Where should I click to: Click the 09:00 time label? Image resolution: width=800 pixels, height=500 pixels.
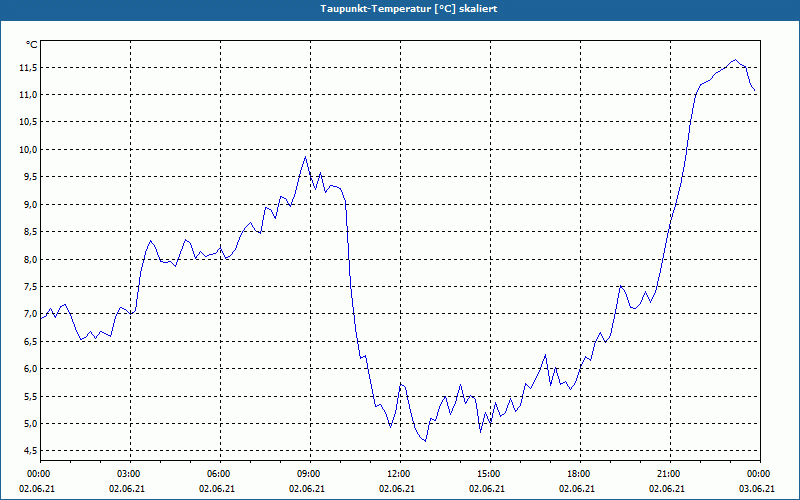(308, 474)
